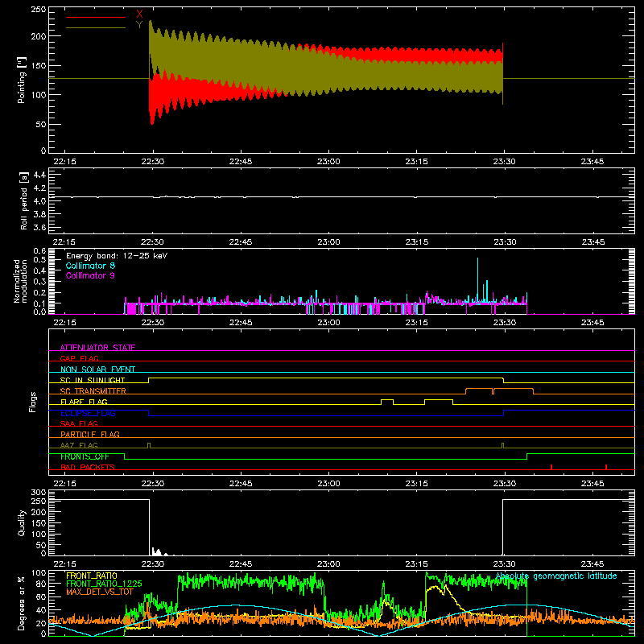The width and height of the screenshot is (644, 644).
Task: Click the 'Normalized modulation' axis title
Action: (20, 281)
